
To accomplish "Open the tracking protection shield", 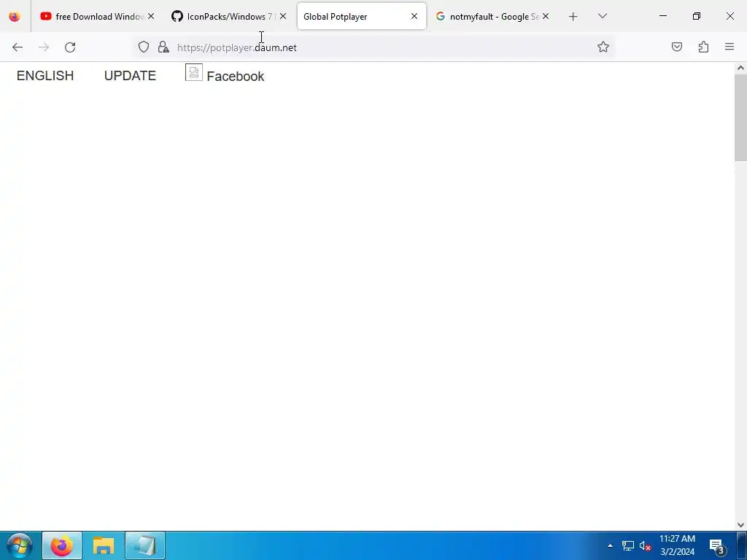I will coord(144,47).
